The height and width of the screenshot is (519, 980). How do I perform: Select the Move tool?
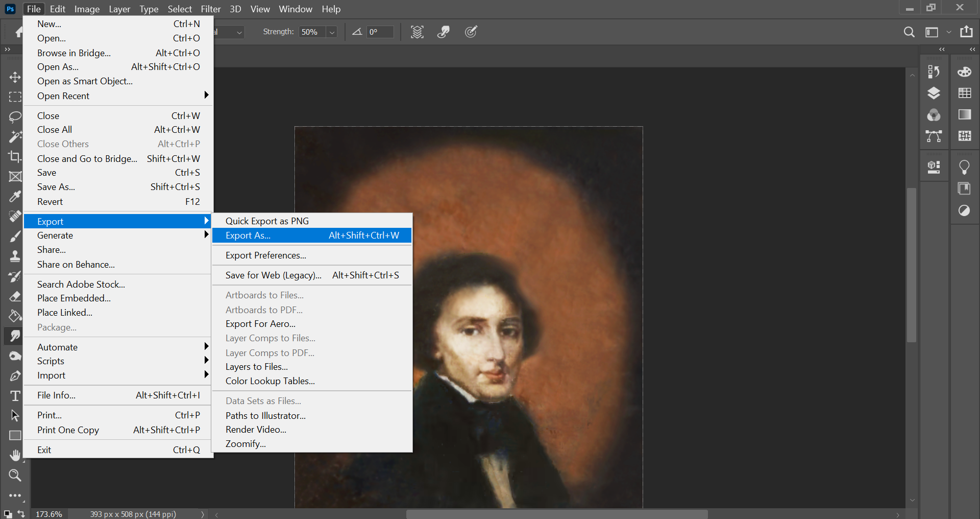coord(15,77)
